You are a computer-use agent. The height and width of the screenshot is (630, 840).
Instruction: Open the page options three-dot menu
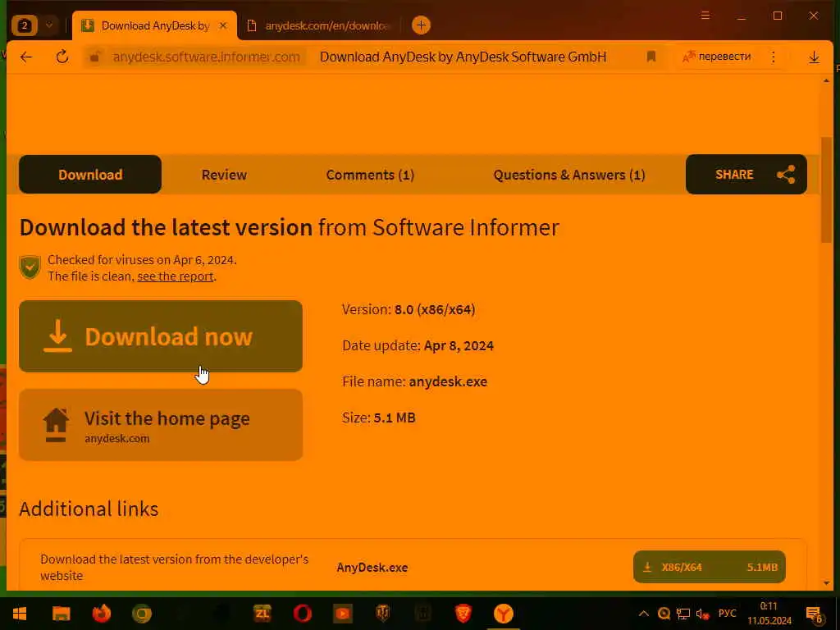click(773, 57)
